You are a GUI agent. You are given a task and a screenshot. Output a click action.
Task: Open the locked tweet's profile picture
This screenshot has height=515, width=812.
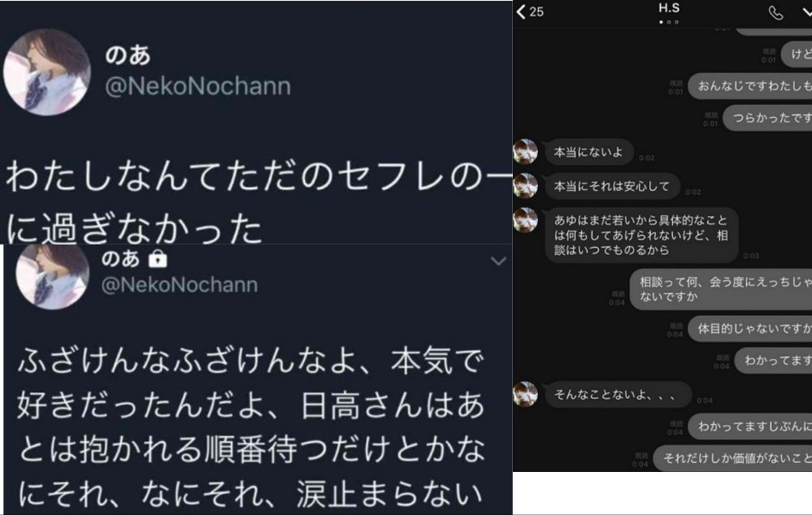point(52,275)
